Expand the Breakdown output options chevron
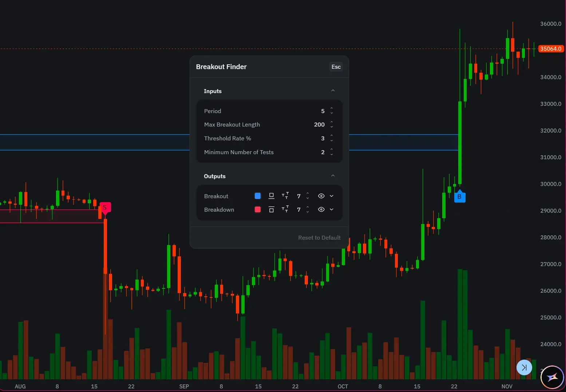 [x=332, y=209]
